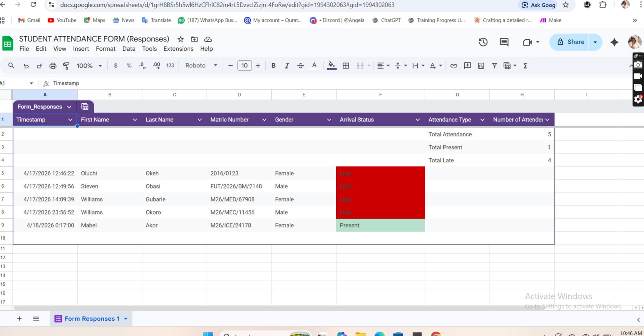Viewport: 644px width, 336px height.
Task: Open the Attendance Type column dropdown
Action: click(x=482, y=120)
